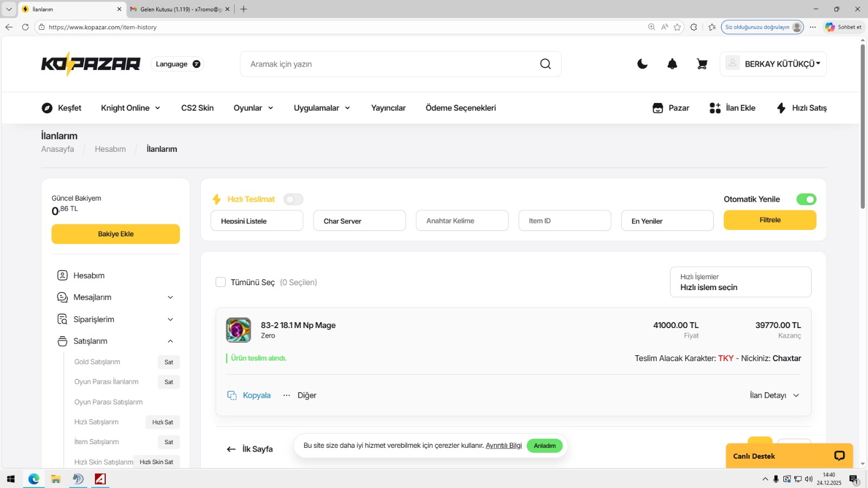Image resolution: width=868 pixels, height=488 pixels.
Task: Go to Anasayfa breadcrumb link
Action: click(x=58, y=149)
